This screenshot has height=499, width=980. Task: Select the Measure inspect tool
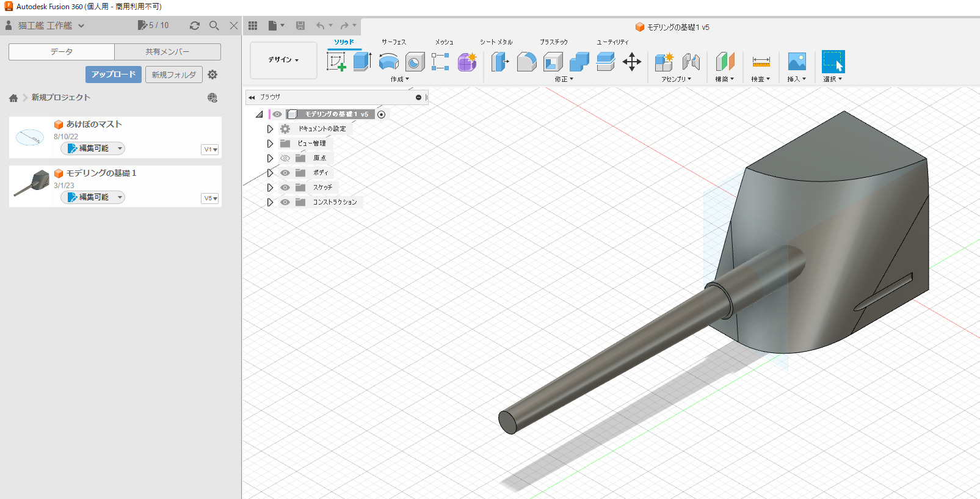point(761,62)
